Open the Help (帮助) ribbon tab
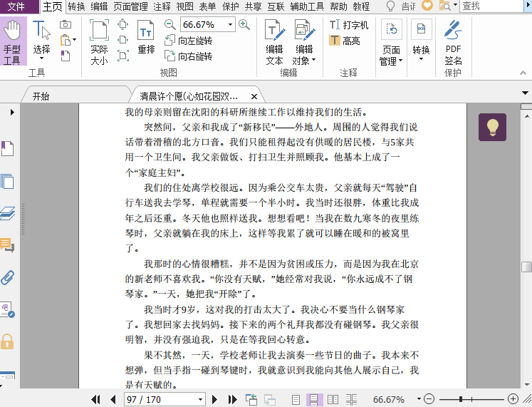Viewport: 532px width, 407px height. click(x=338, y=6)
